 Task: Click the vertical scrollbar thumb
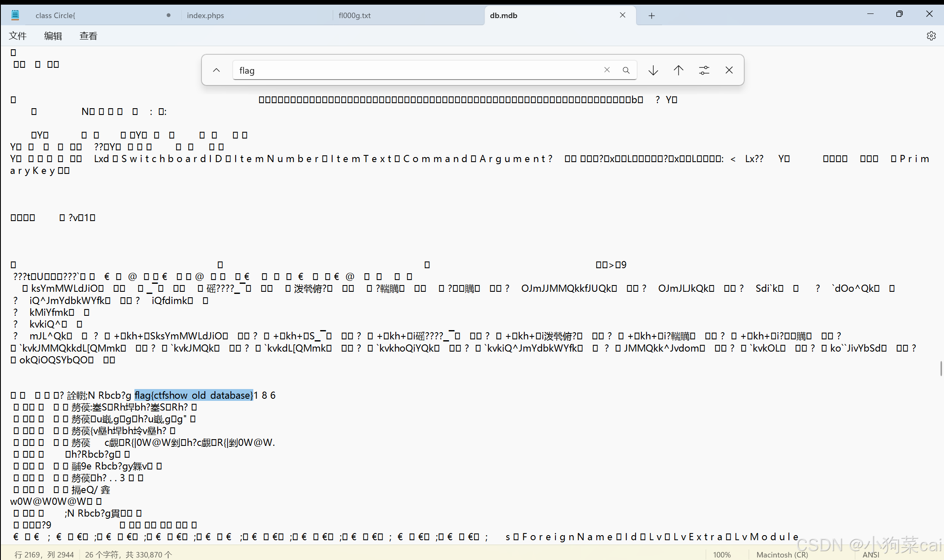tap(941, 368)
